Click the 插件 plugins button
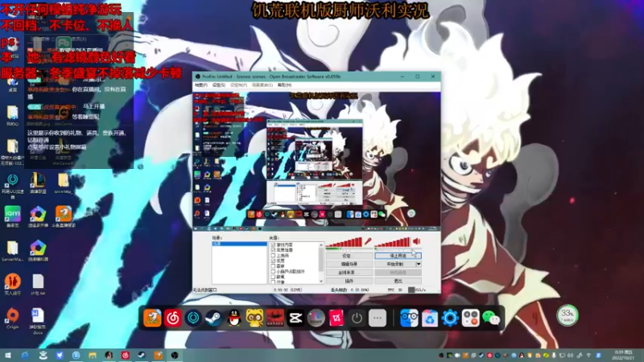 [349, 281]
